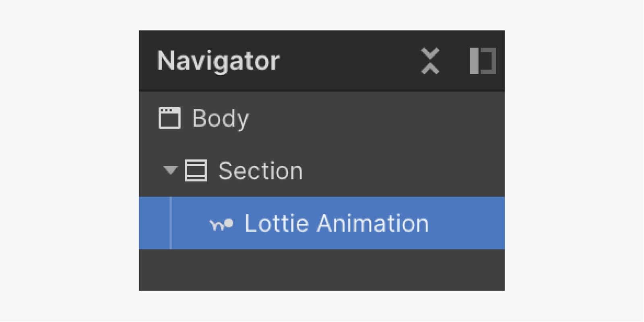Click light gray background outside Navigator panel

click(68, 161)
